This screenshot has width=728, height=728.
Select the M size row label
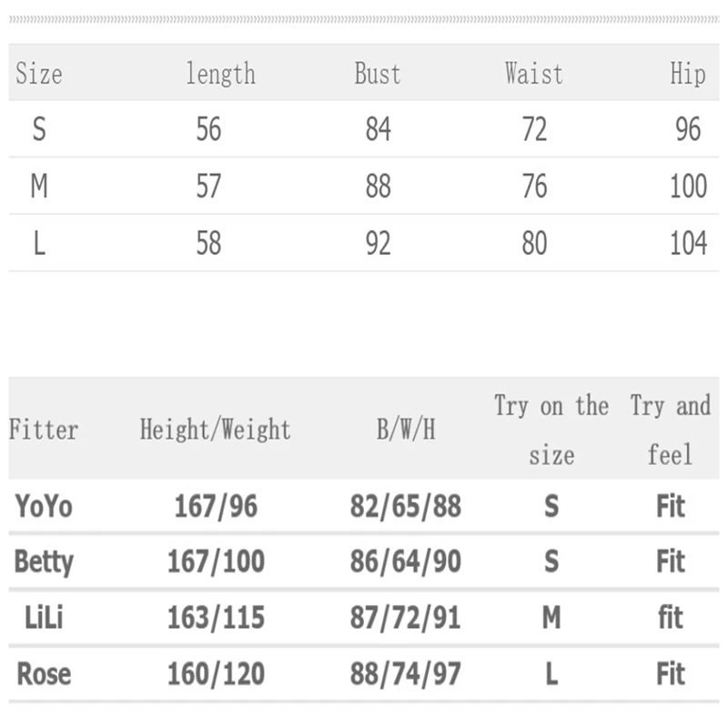point(39,187)
